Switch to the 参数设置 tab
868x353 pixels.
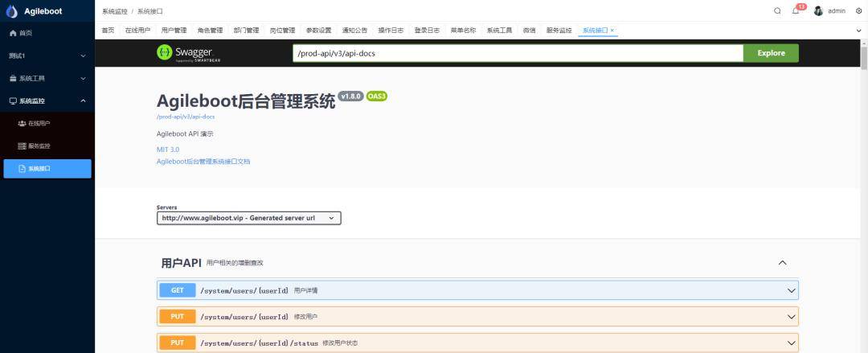[319, 31]
